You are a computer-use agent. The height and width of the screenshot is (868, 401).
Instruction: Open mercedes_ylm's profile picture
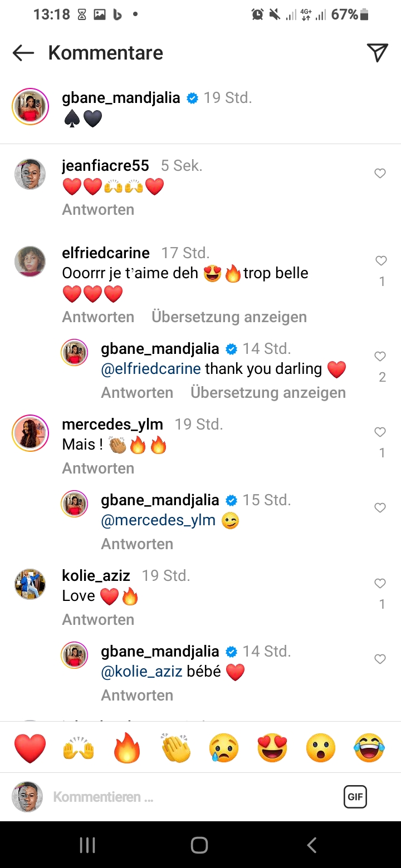click(x=30, y=433)
